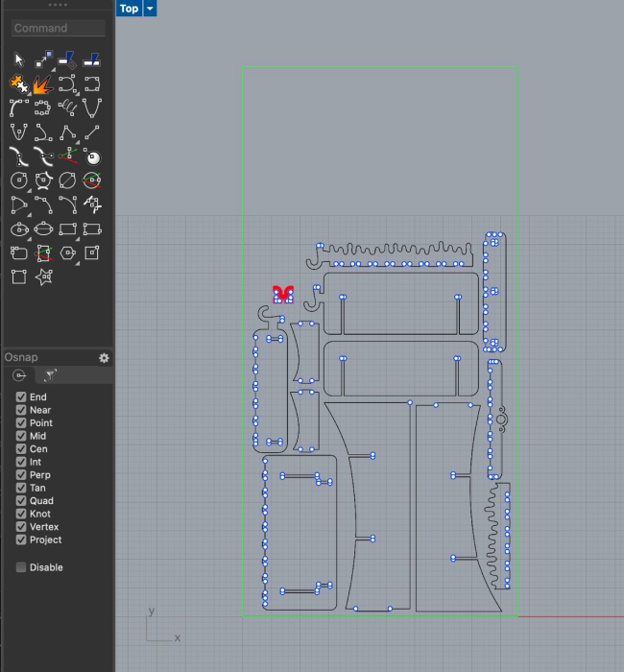Select the arrow pointer selection tool
The image size is (624, 672).
[18, 60]
